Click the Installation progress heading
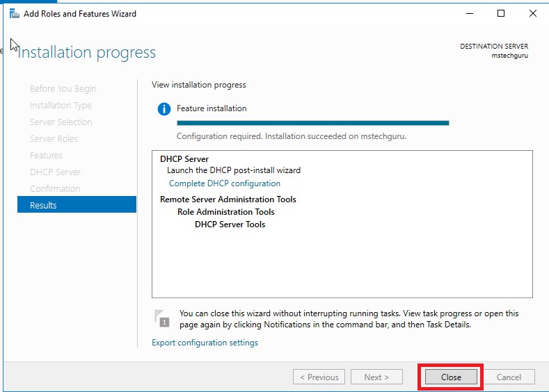This screenshot has height=392, width=549. click(x=86, y=52)
